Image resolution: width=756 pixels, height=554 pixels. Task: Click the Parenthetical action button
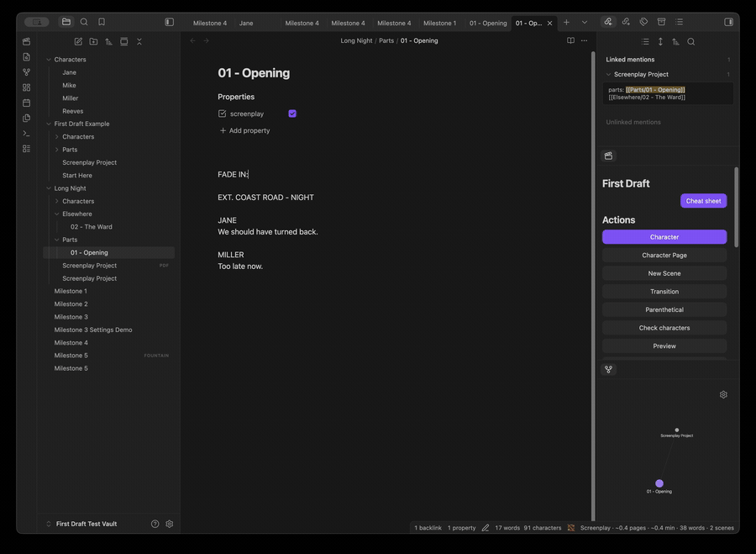point(664,310)
